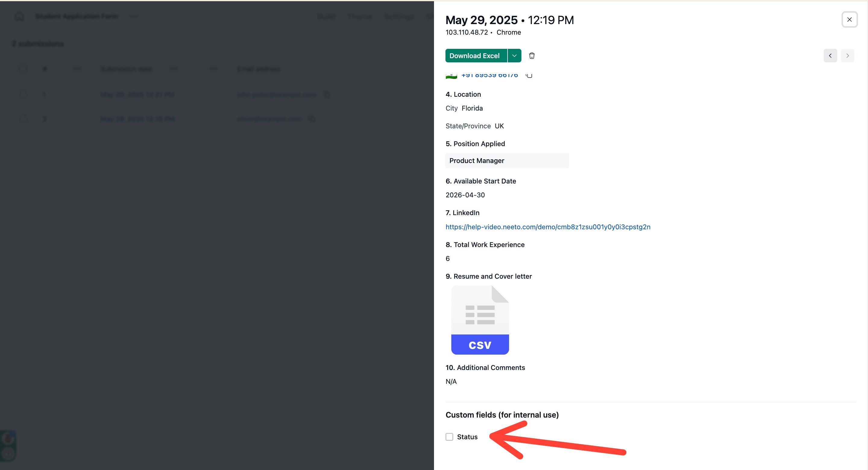Open the LinkedIn help-video.neeto.com link
868x470 pixels.
click(x=548, y=227)
